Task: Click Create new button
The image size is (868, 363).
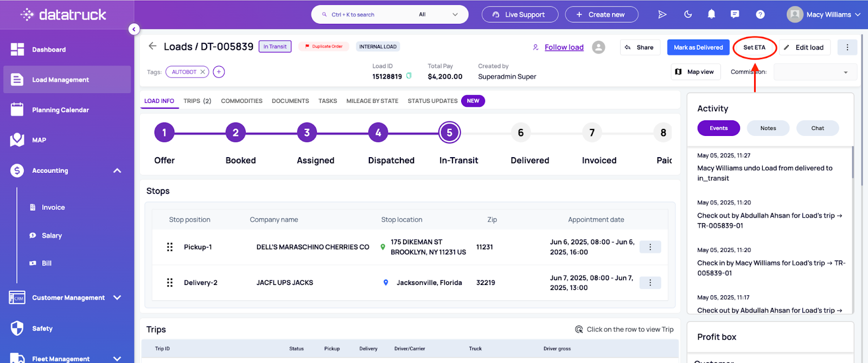Action: pyautogui.click(x=602, y=15)
